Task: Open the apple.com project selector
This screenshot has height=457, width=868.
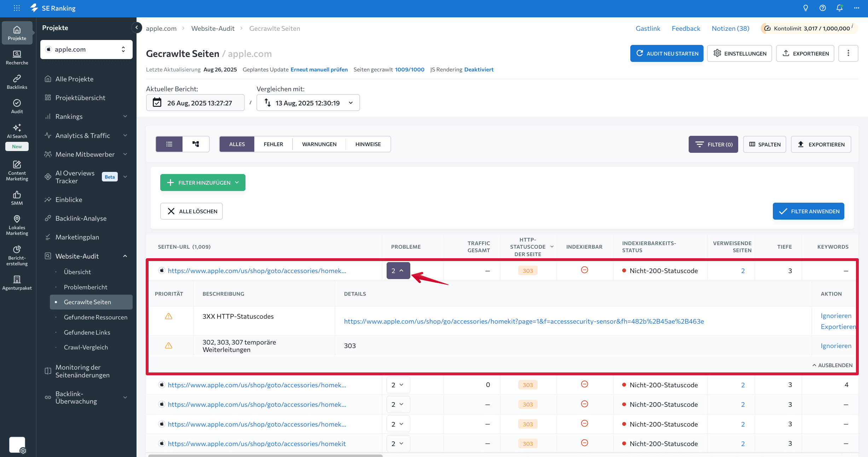Action: click(x=86, y=50)
